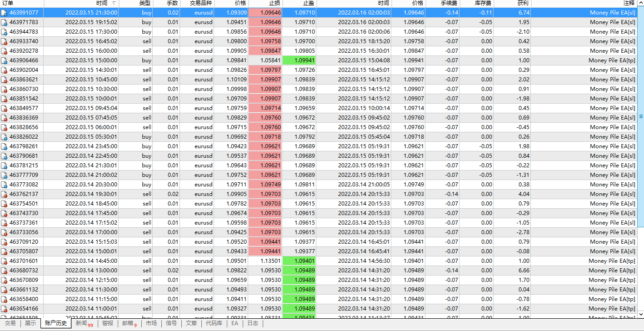Click the buy order icon for 463777709
This screenshot has width=644, height=331.
pos(4,175)
